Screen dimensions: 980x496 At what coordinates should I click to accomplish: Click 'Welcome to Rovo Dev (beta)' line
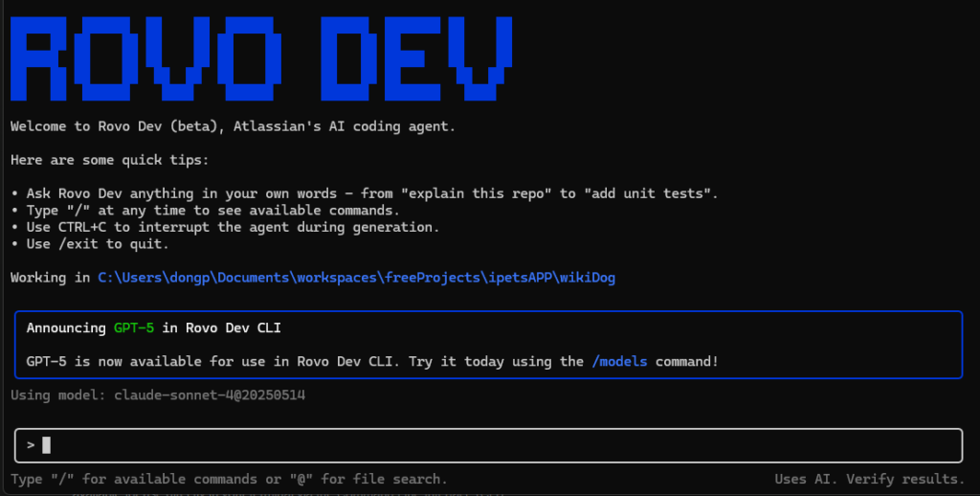pyautogui.click(x=234, y=126)
